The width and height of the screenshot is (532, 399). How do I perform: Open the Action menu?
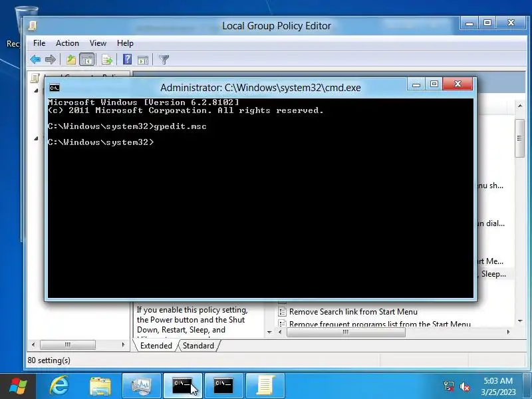67,43
